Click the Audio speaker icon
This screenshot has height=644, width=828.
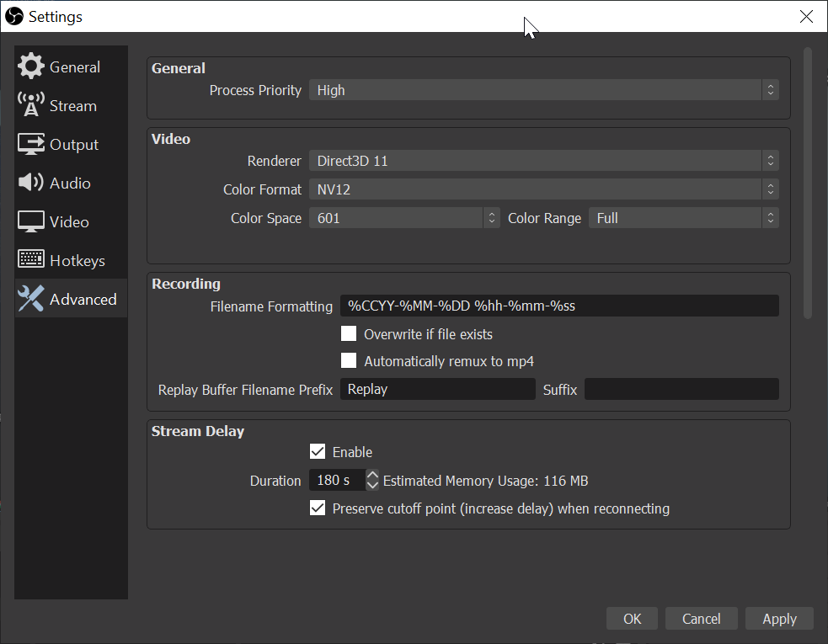pyautogui.click(x=31, y=184)
